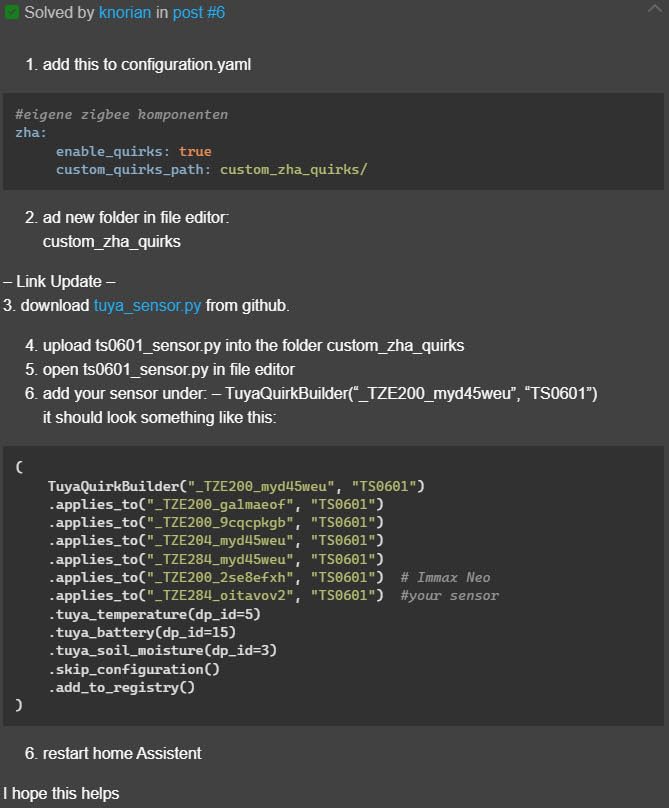This screenshot has height=808, width=669.
Task: Click the TuyaQuirkBuilder line in code block
Action: pyautogui.click(x=236, y=486)
